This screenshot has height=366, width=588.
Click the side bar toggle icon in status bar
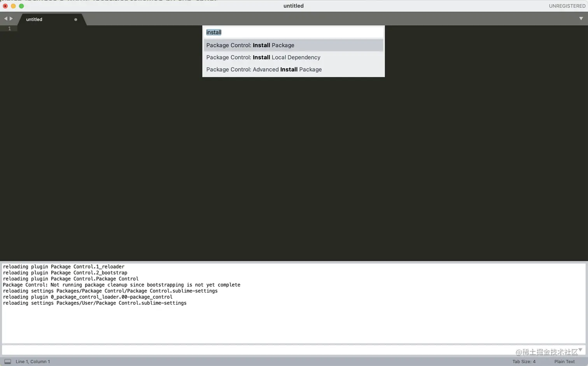point(8,361)
